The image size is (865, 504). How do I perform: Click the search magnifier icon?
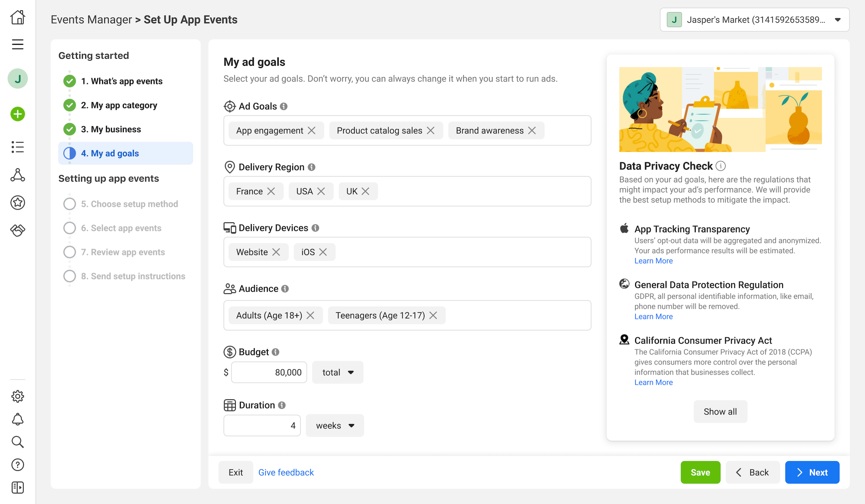[18, 442]
